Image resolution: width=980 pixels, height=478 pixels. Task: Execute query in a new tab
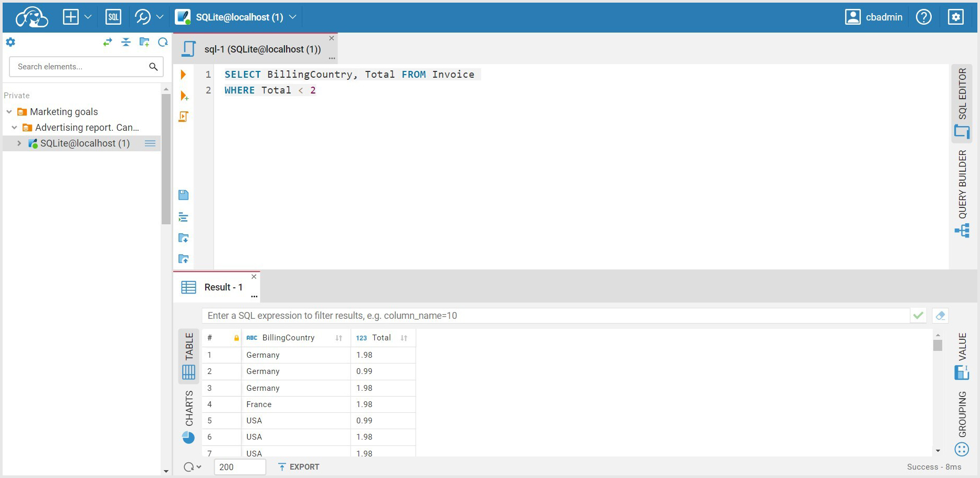point(184,96)
